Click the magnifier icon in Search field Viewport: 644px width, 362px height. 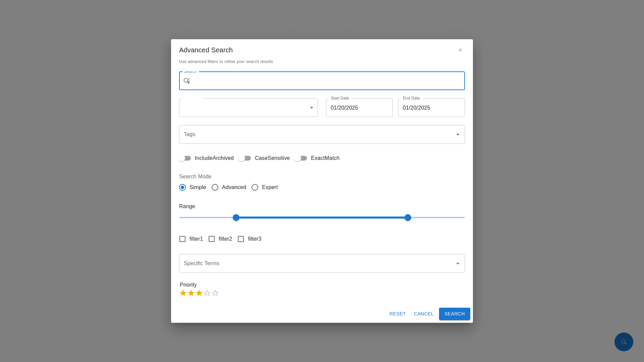click(x=186, y=81)
